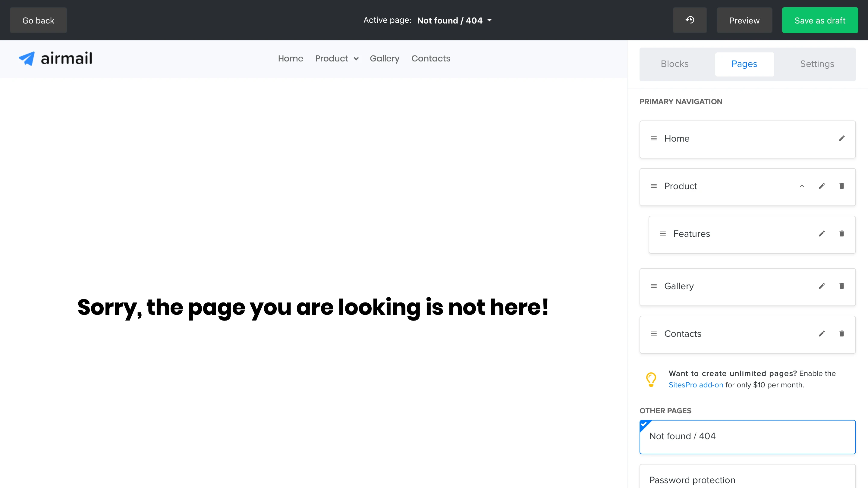
Task: Edit the Features page via pencil icon
Action: click(x=822, y=233)
